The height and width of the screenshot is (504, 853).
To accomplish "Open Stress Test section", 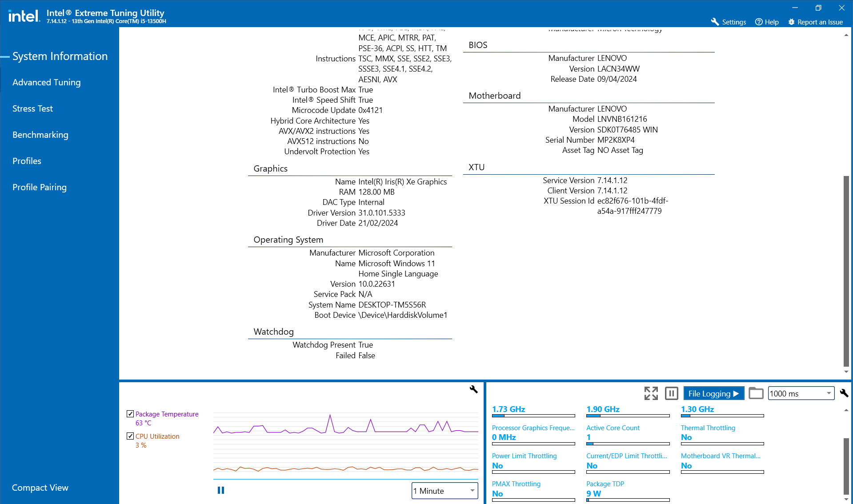I will pos(32,108).
